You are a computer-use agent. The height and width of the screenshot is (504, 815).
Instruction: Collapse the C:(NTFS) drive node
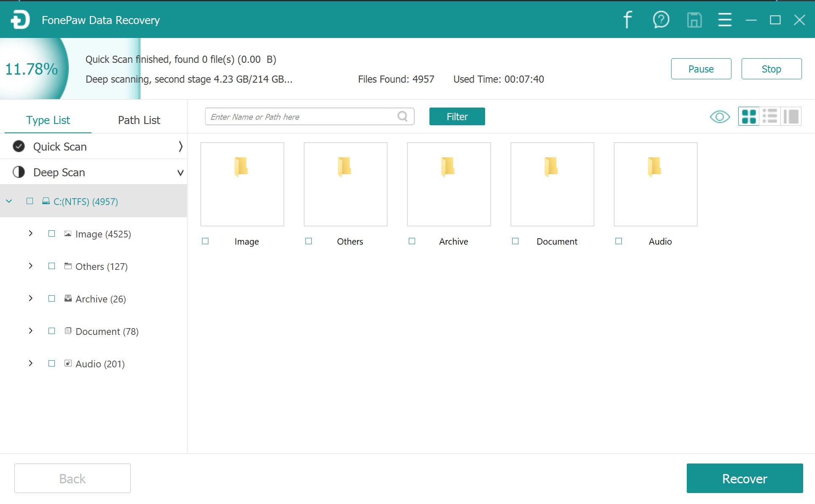[9, 201]
